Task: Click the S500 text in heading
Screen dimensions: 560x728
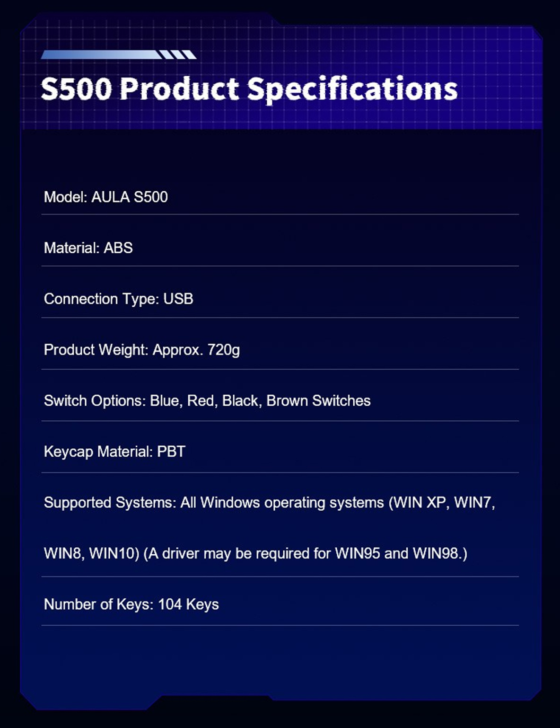Action: pyautogui.click(x=77, y=89)
